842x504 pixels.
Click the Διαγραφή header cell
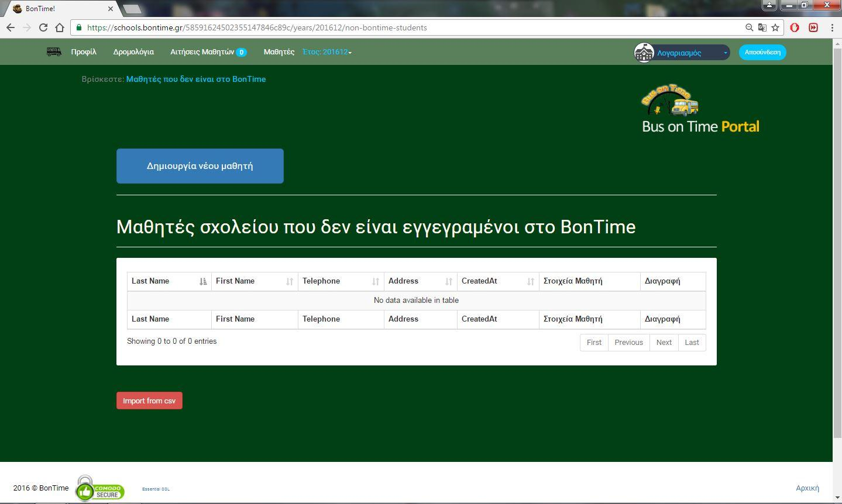click(x=673, y=281)
